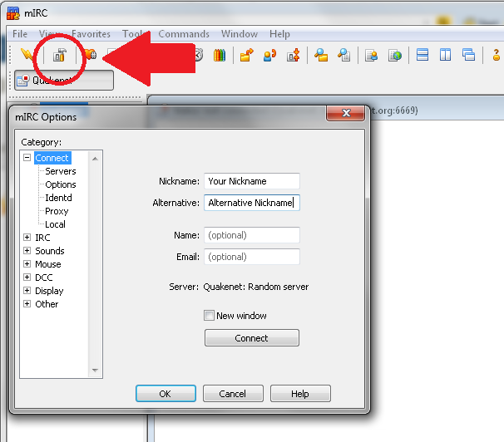
Task: Click the DCC Chat toolbar icon
Action: (x=269, y=56)
